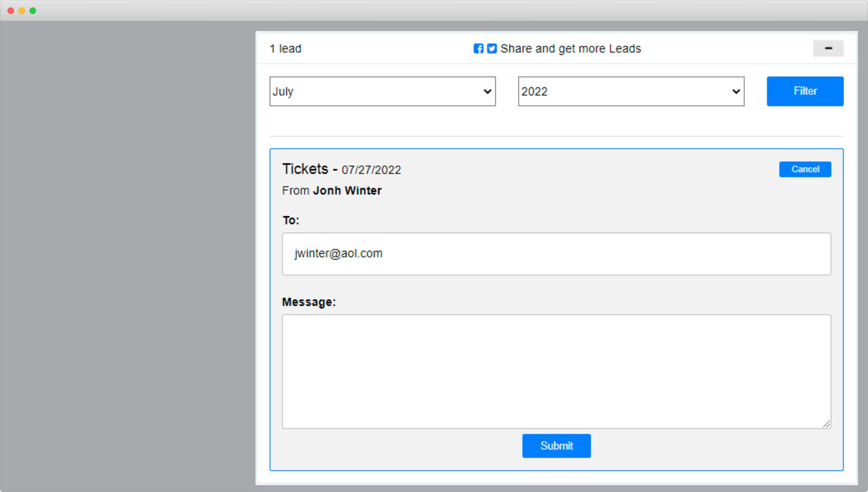The height and width of the screenshot is (492, 868).
Task: Cancel the Tickets reply form
Action: point(805,169)
